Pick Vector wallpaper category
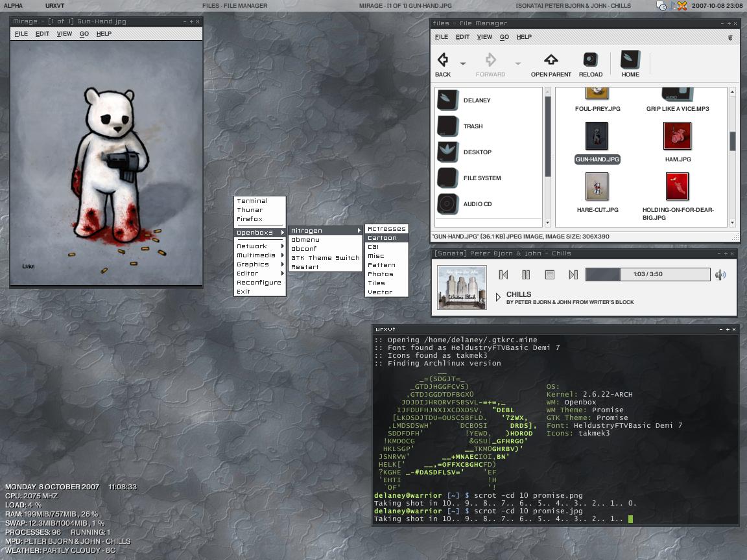This screenshot has height=560, width=747. [x=386, y=292]
